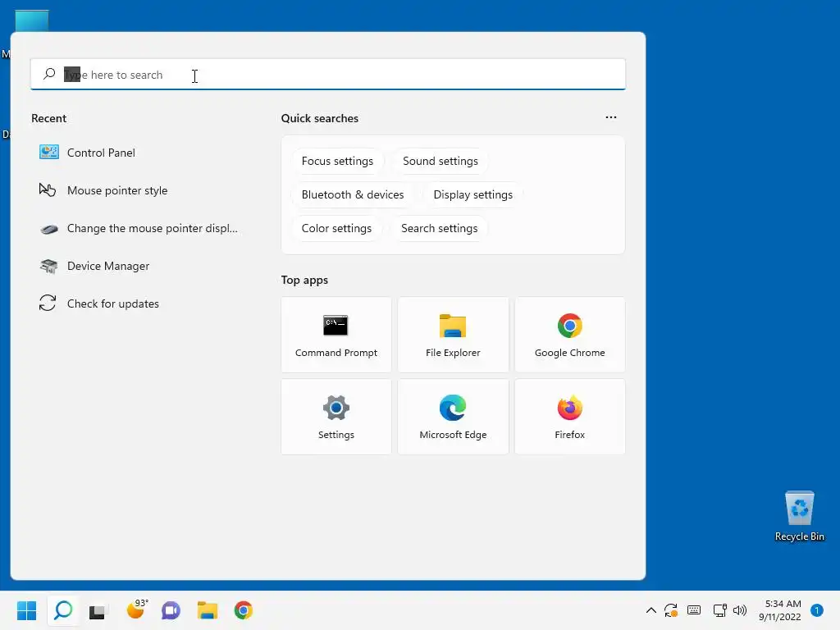840x630 pixels.
Task: Select Focus settings quick search
Action: pos(337,162)
